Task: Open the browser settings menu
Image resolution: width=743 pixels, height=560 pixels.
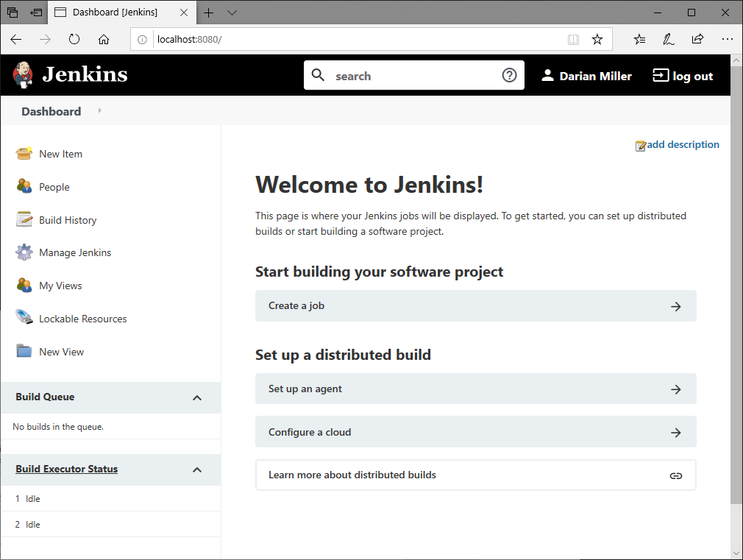Action: pos(728,39)
